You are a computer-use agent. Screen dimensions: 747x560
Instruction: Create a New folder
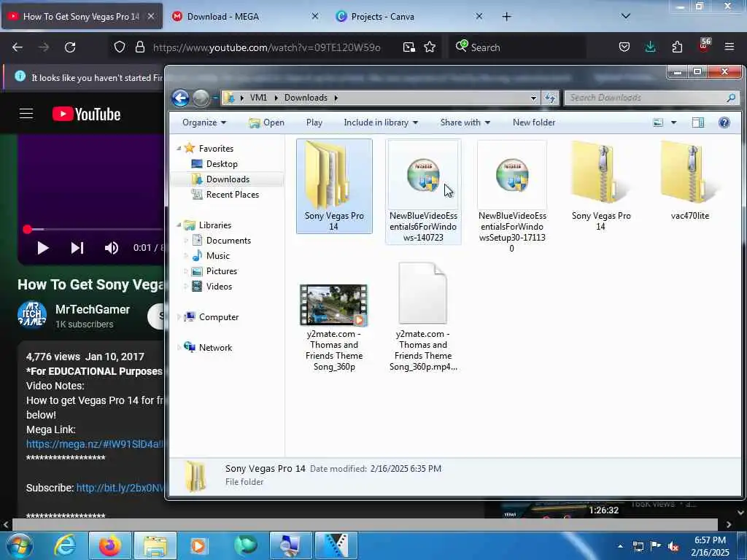(x=533, y=122)
